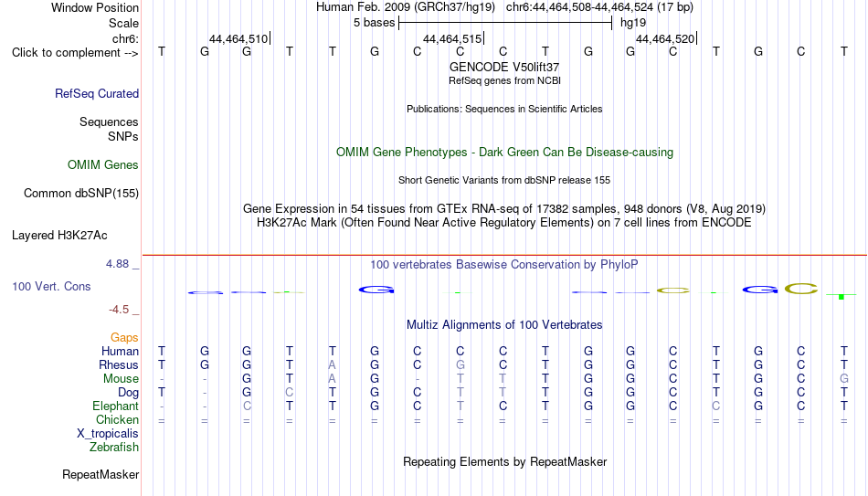Click the 100 Vert. Cons label
The width and height of the screenshot is (868, 496).
pos(51,286)
